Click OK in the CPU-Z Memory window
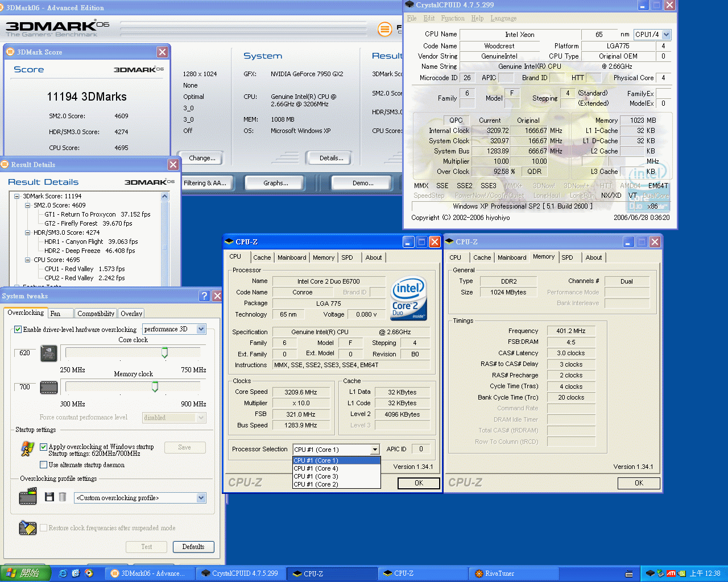 639,483
